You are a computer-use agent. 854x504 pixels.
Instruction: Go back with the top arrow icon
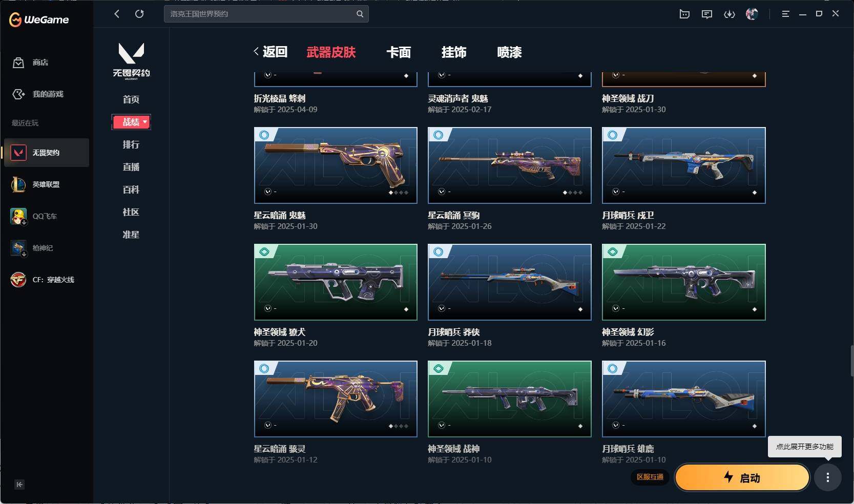(117, 14)
